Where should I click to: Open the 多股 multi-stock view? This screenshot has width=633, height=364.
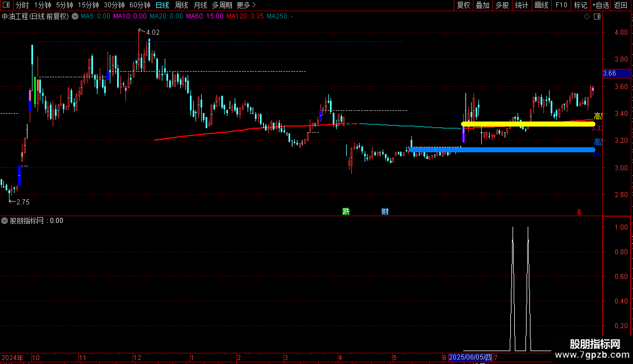click(x=502, y=5)
